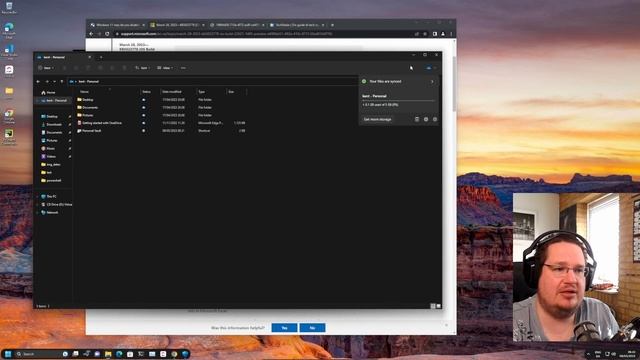Go up one folder level in Explorer
The width and height of the screenshot is (640, 360).
(x=62, y=82)
